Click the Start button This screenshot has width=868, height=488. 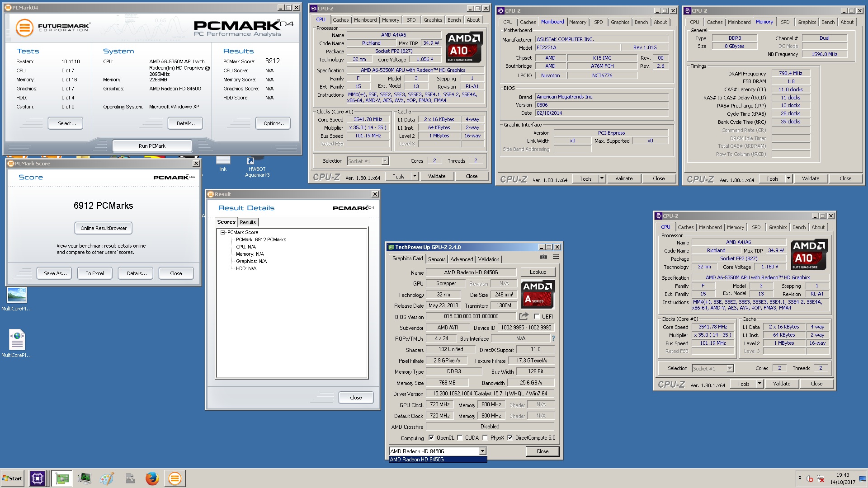[x=12, y=478]
